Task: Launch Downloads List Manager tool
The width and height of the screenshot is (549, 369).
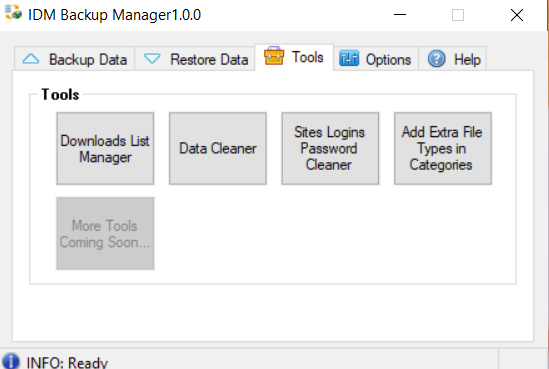Action: click(105, 148)
